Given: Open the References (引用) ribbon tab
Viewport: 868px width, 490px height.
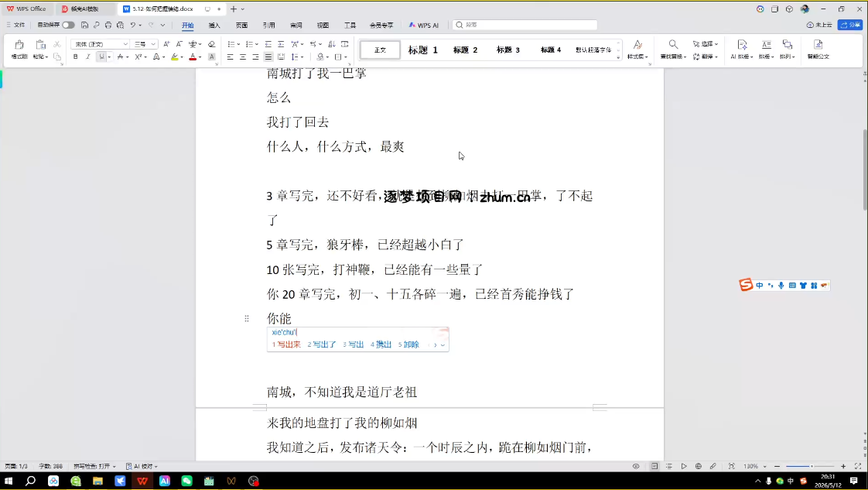Looking at the screenshot, I should pos(268,25).
